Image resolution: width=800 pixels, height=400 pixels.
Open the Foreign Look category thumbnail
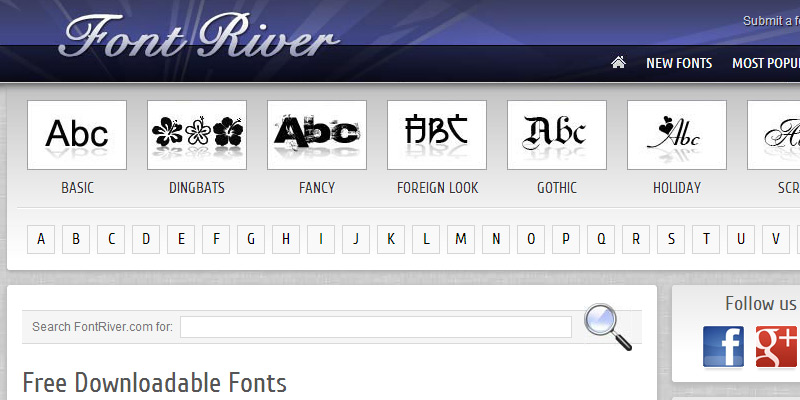[437, 135]
